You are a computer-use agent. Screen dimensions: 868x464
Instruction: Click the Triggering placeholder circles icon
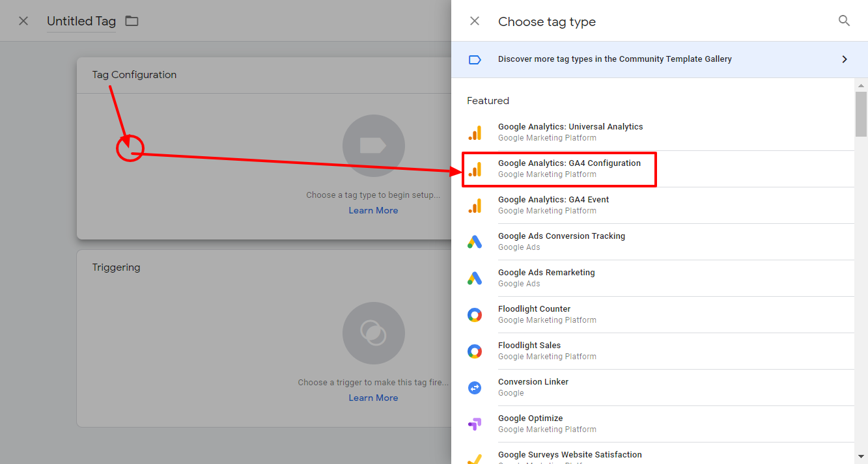pos(374,333)
